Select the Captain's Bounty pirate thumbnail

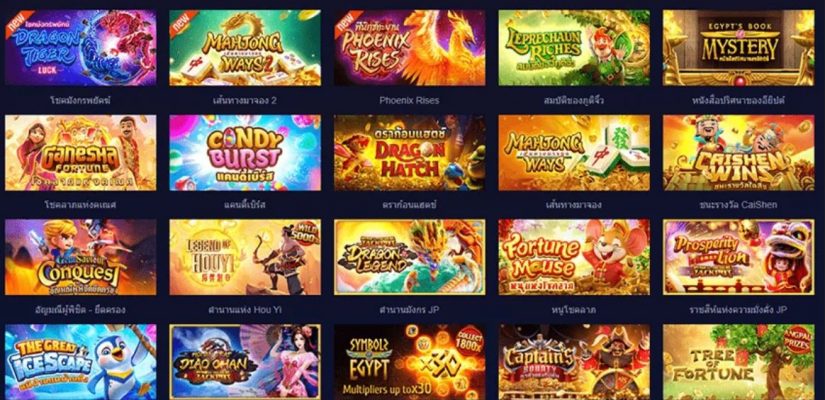click(574, 362)
